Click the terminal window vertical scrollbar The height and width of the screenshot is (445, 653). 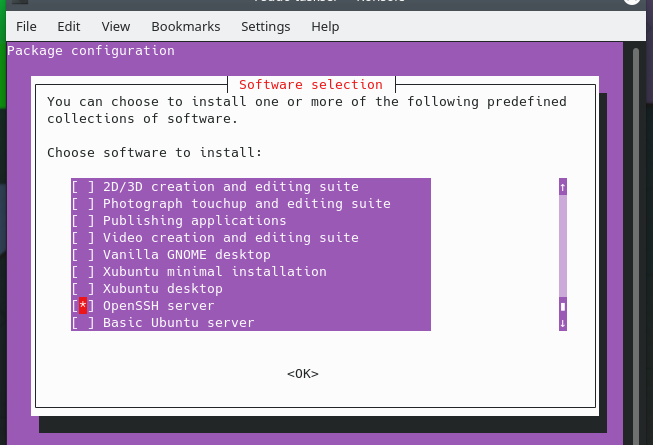click(636, 246)
